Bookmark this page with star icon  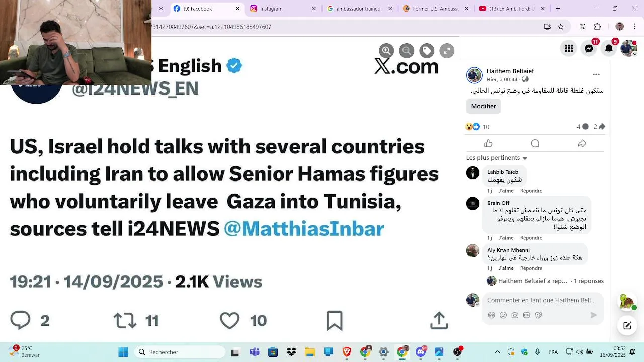tap(561, 27)
